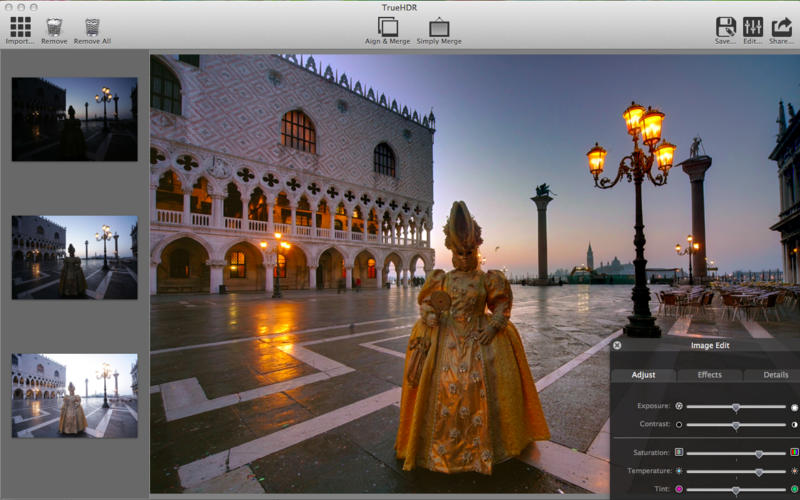800x500 pixels.
Task: Open the Edit sliders tool
Action: point(753,27)
